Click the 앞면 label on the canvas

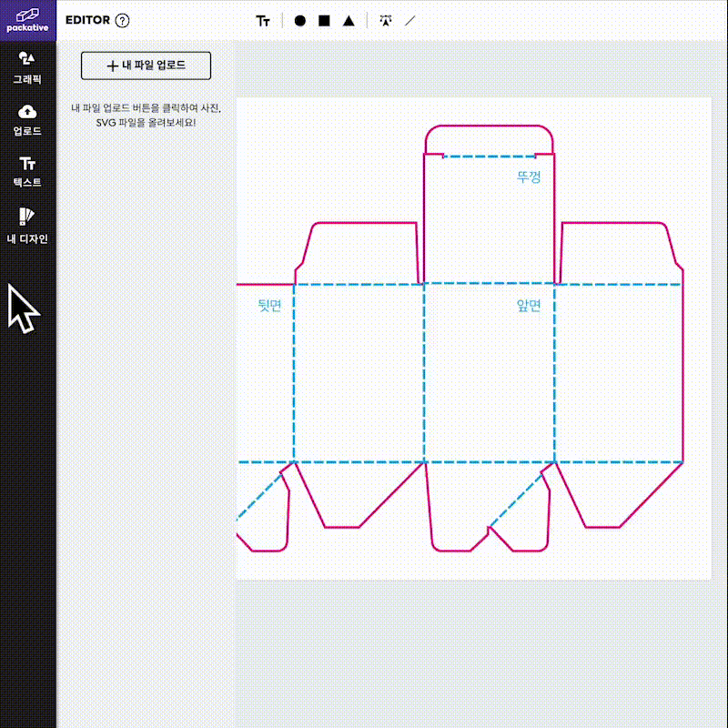[x=529, y=306]
